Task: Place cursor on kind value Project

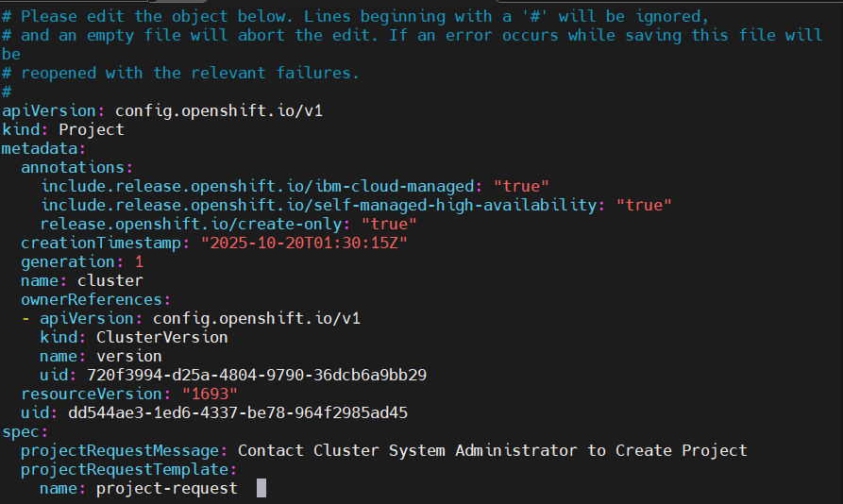Action: coord(92,129)
